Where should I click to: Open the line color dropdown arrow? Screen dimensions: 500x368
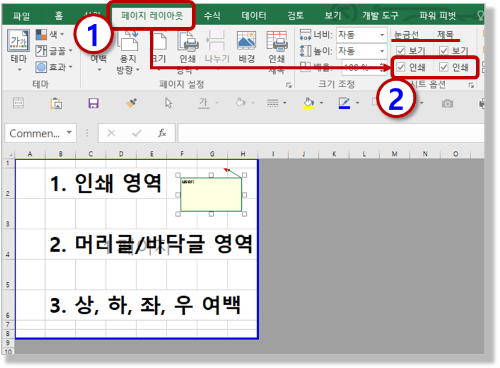(x=357, y=103)
